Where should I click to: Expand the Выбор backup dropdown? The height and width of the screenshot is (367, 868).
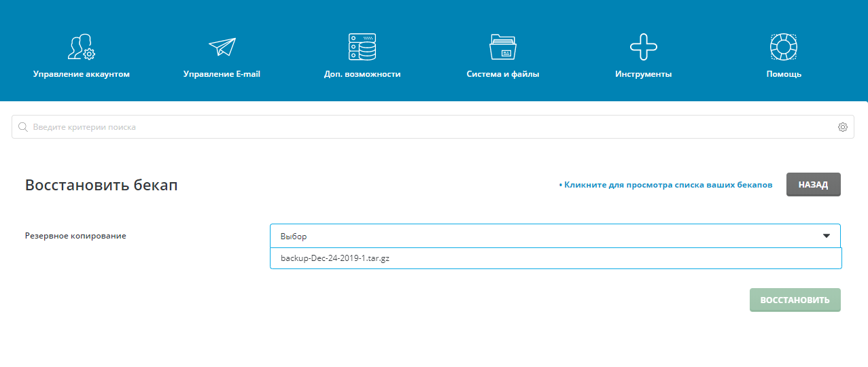544,236
